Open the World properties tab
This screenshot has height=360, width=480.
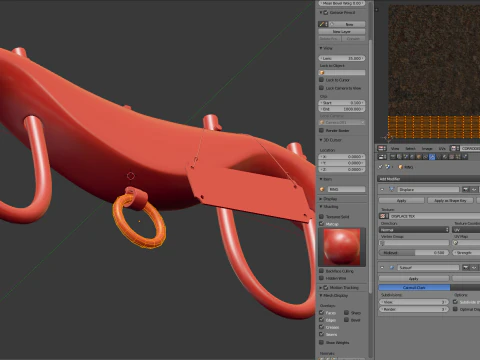pyautogui.click(x=412, y=157)
